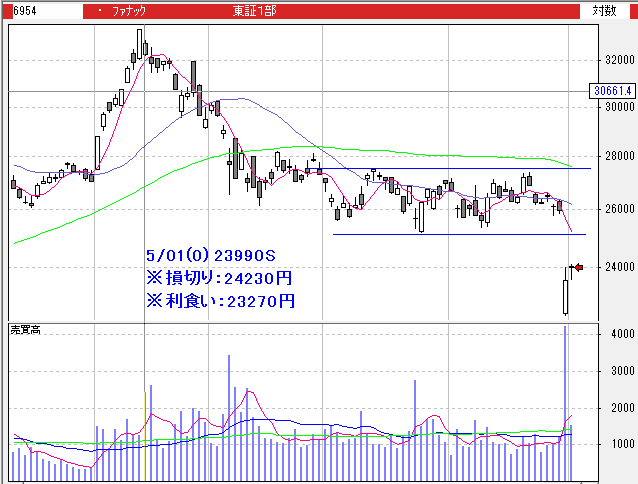Screen dimensions: 638x484
Task: Click the 30661.4 price cursor label
Action: (x=614, y=91)
